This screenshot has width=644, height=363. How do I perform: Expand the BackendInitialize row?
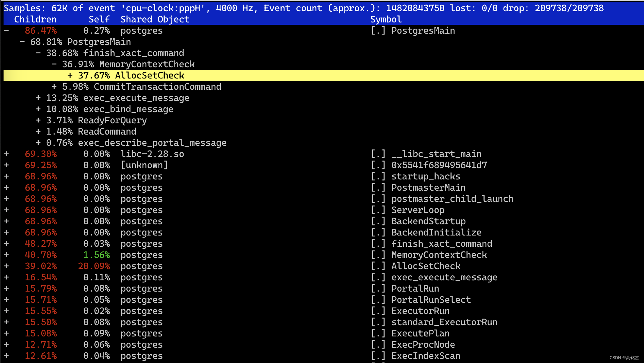6,233
